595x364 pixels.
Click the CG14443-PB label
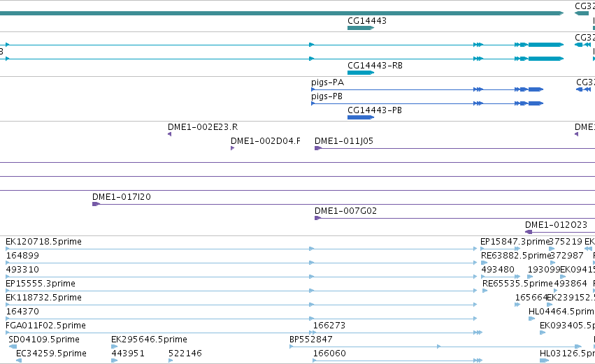click(375, 110)
